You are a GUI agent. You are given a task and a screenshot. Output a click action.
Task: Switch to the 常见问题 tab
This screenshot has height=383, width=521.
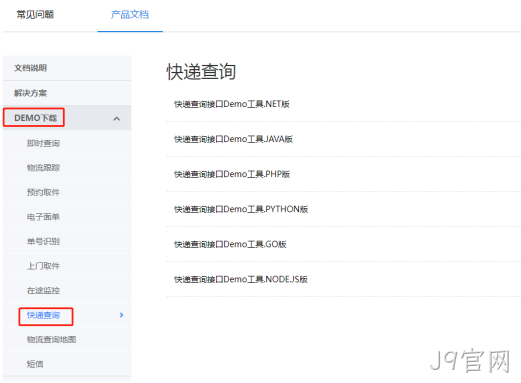coord(35,15)
